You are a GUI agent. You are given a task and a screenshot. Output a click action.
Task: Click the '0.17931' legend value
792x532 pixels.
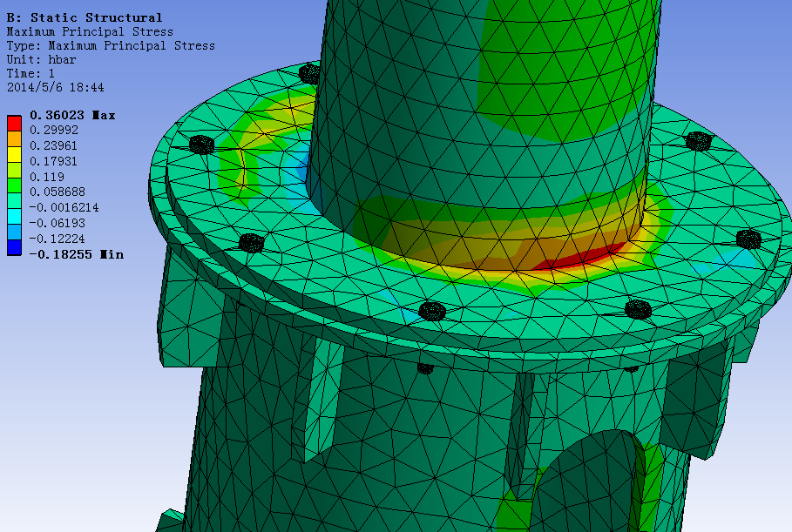[x=53, y=162]
